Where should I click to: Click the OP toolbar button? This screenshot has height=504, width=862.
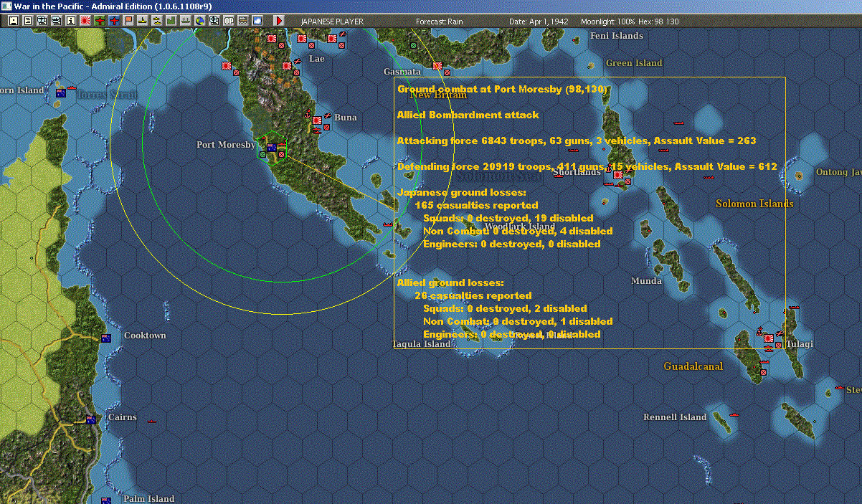pyautogui.click(x=229, y=21)
